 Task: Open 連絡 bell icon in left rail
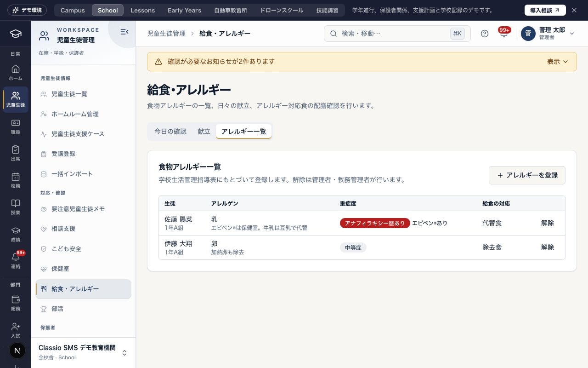coord(15,261)
